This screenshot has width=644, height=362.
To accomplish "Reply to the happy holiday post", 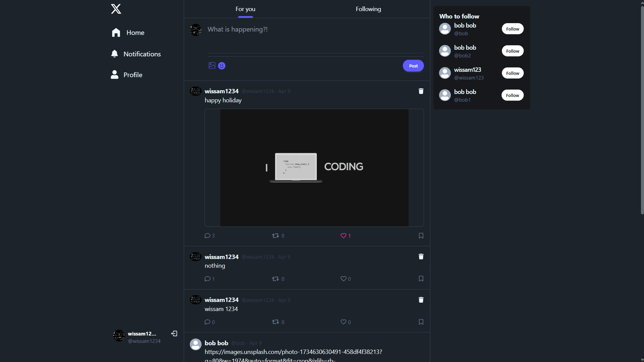I will (x=210, y=236).
